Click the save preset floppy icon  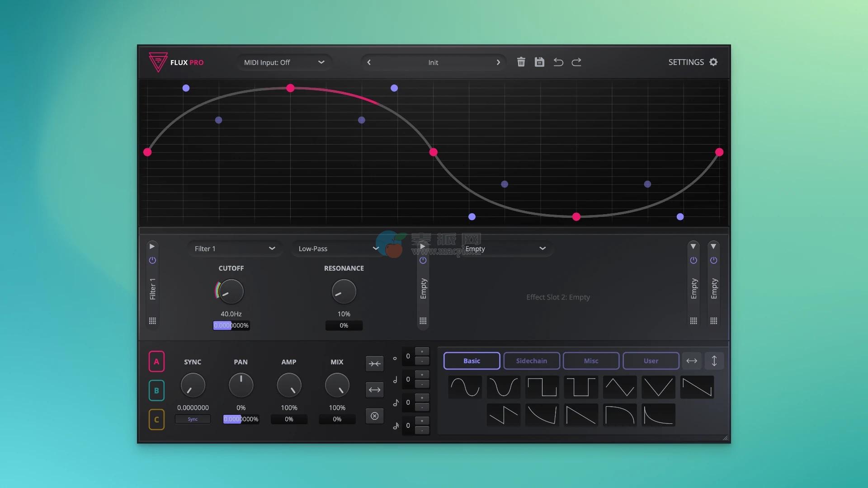click(539, 62)
